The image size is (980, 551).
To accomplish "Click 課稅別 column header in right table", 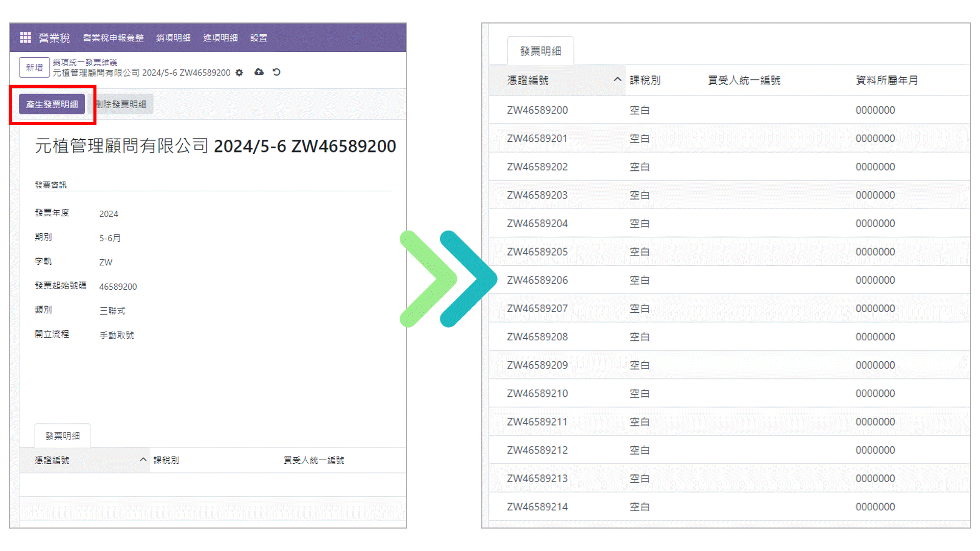I will (x=645, y=80).
